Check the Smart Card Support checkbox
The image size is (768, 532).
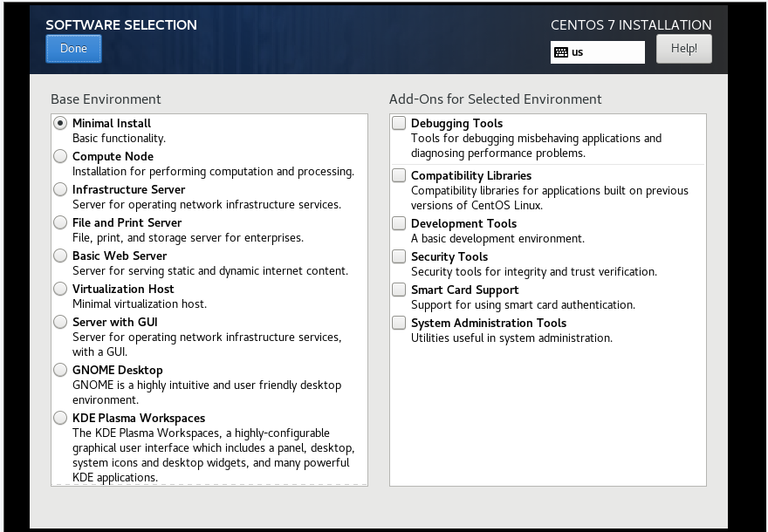[x=399, y=290]
